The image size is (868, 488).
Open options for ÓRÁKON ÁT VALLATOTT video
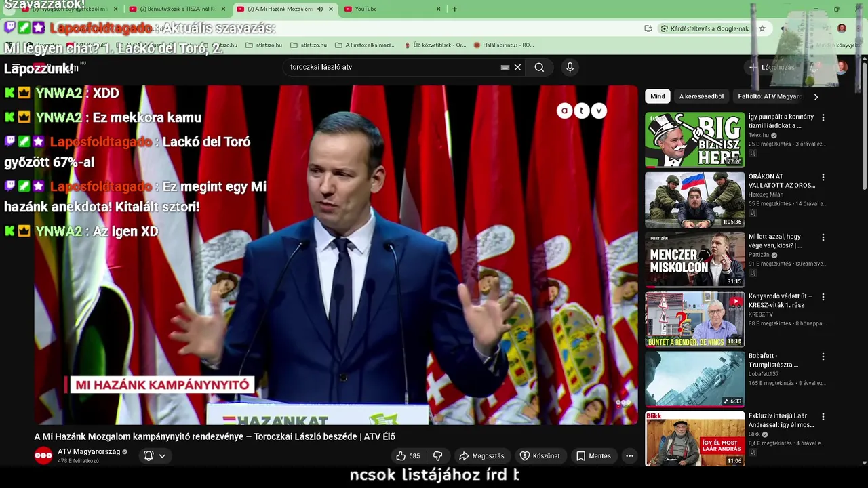(823, 177)
